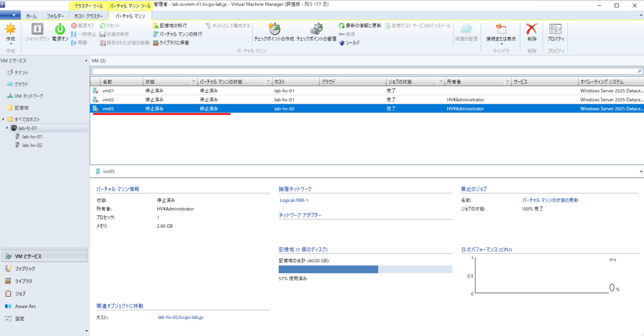
Task: Select host lab-hv-01 in tree
Action: 32,137
